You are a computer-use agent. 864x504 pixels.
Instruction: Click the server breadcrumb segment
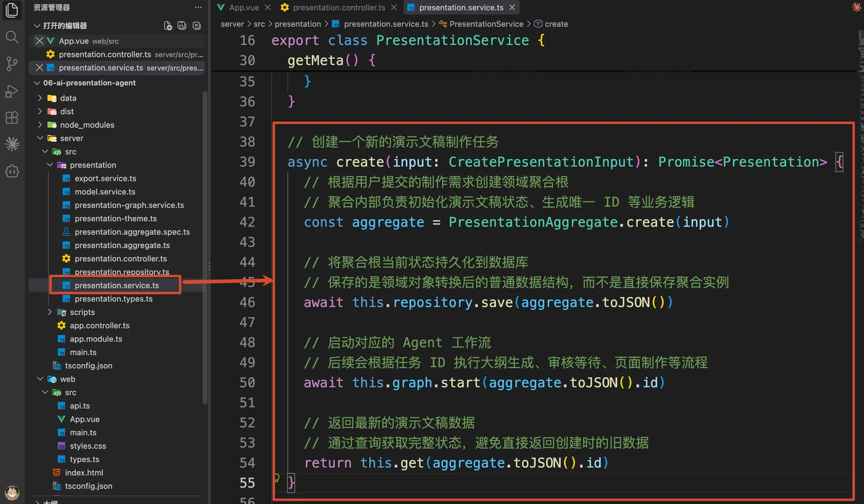pyautogui.click(x=232, y=24)
